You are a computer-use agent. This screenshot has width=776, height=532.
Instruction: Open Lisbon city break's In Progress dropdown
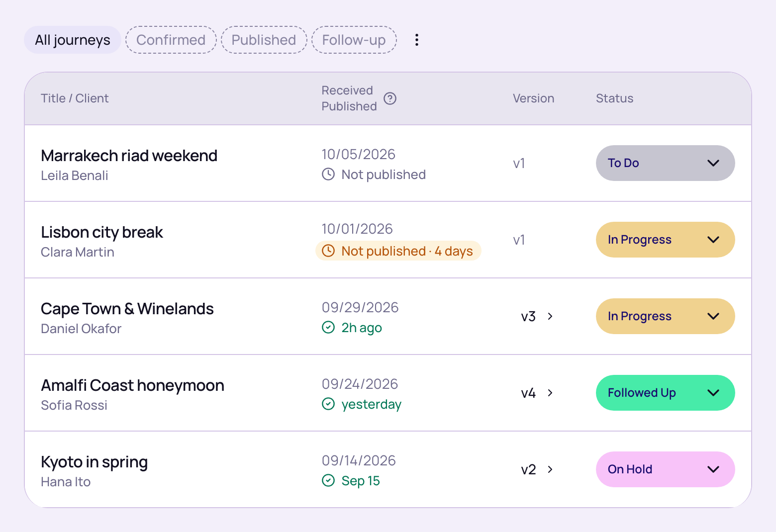coord(666,240)
